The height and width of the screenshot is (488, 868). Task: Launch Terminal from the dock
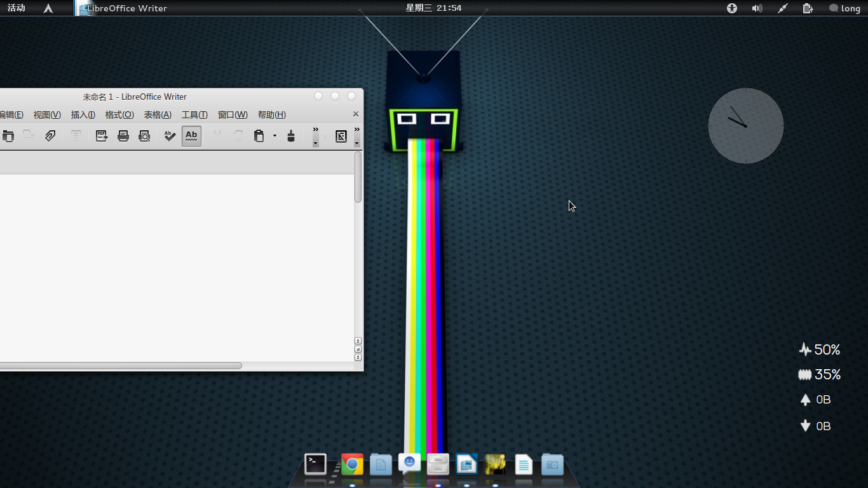click(316, 464)
